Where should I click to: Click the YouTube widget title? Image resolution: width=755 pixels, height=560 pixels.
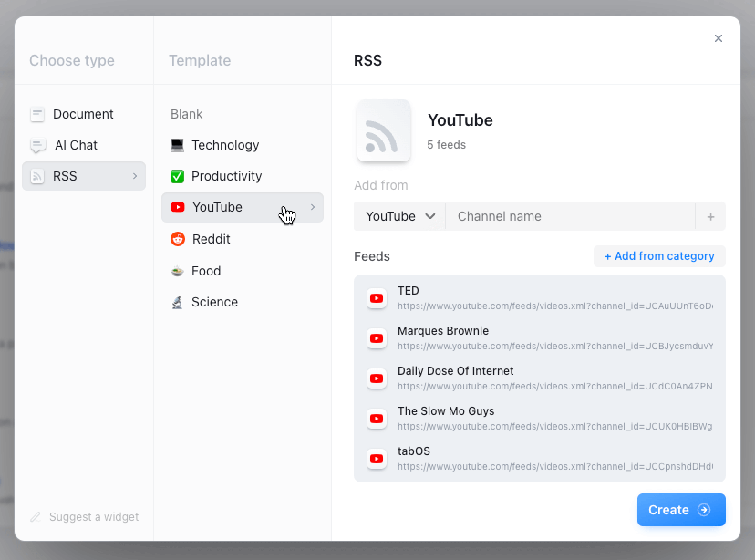[460, 120]
